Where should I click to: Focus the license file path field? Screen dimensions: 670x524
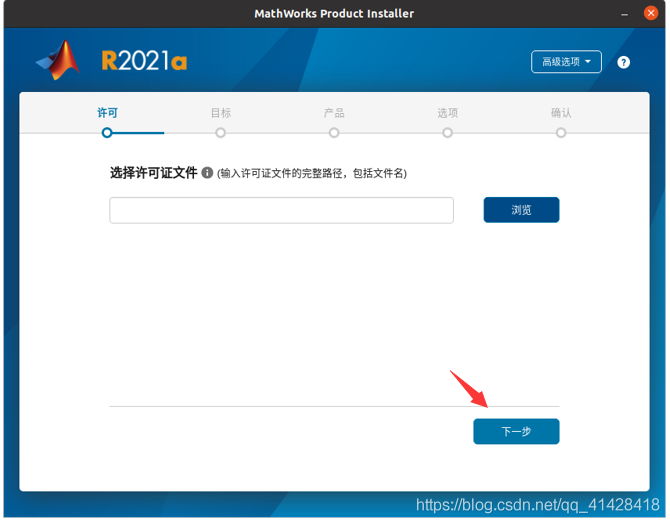click(282, 210)
